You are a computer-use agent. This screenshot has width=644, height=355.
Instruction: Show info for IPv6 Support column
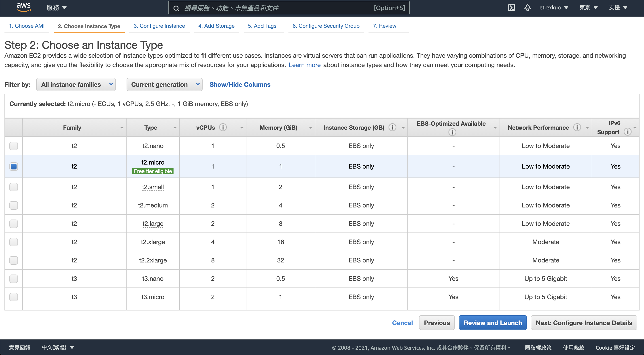pos(627,132)
